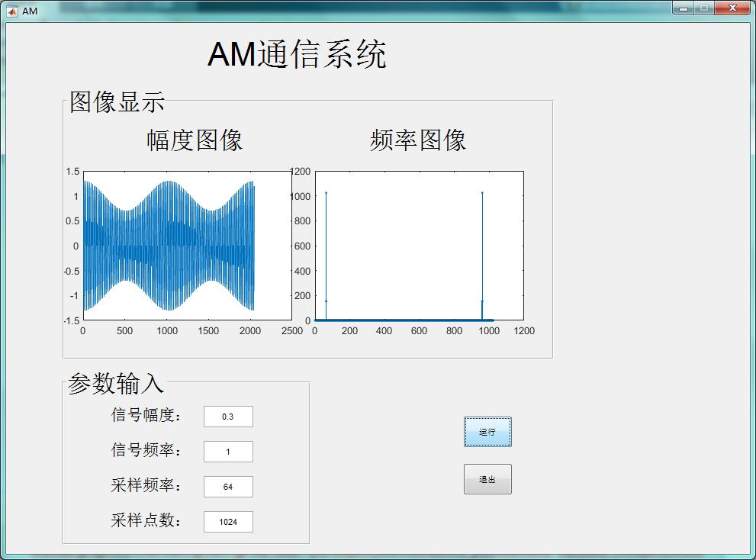Select the 信号幅度 input field with 0.3
The height and width of the screenshot is (560, 756).
[228, 417]
